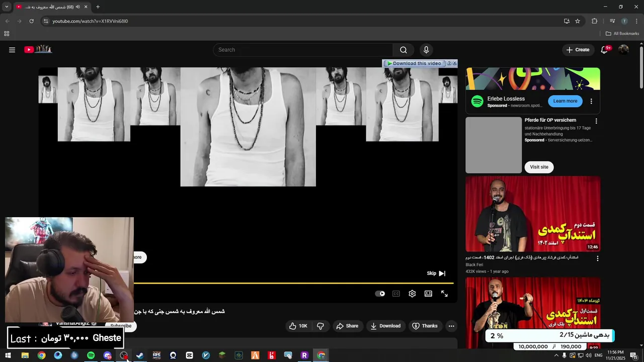Skip the ad
Image resolution: width=644 pixels, height=362 pixels.
tap(436, 273)
